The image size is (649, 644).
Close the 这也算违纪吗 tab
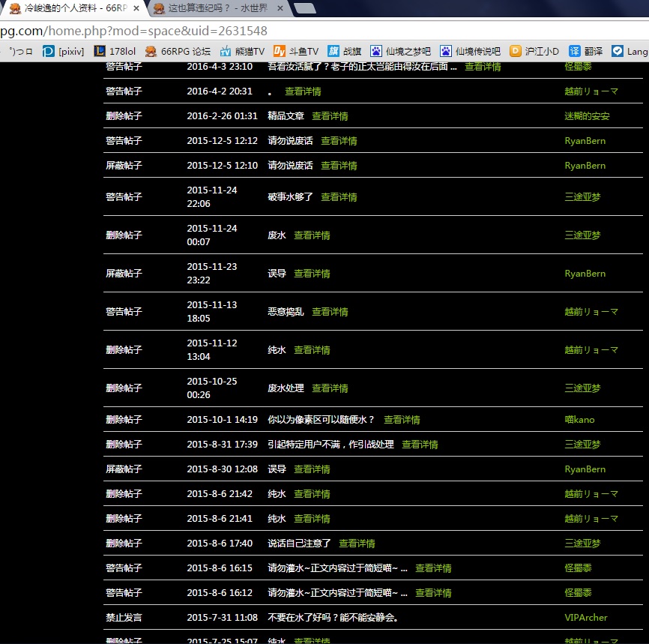(280, 7)
